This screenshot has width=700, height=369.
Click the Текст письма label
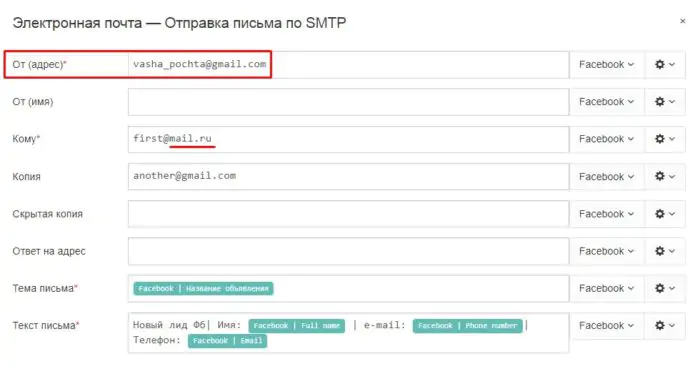pos(46,326)
